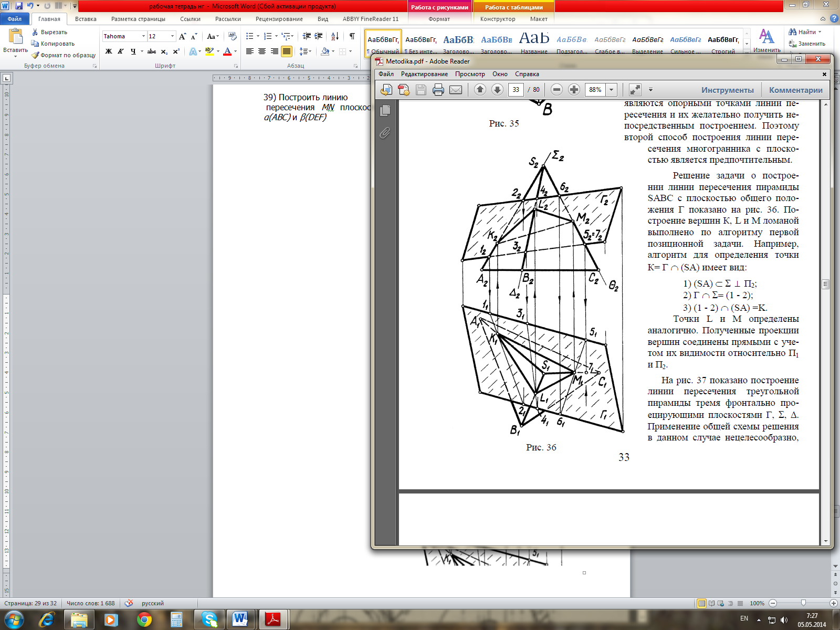
Task: Select the Обычный style in styles gallery
Action: pos(383,43)
